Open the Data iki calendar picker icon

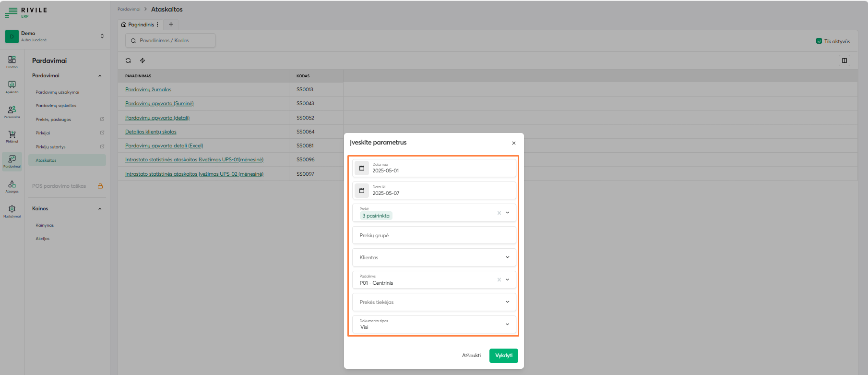(362, 191)
